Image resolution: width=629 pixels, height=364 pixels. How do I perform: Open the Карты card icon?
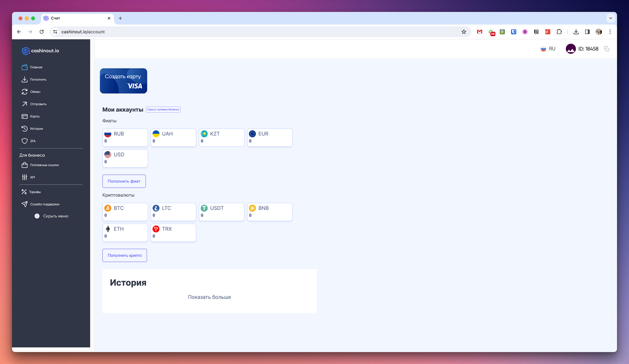pyautogui.click(x=25, y=116)
